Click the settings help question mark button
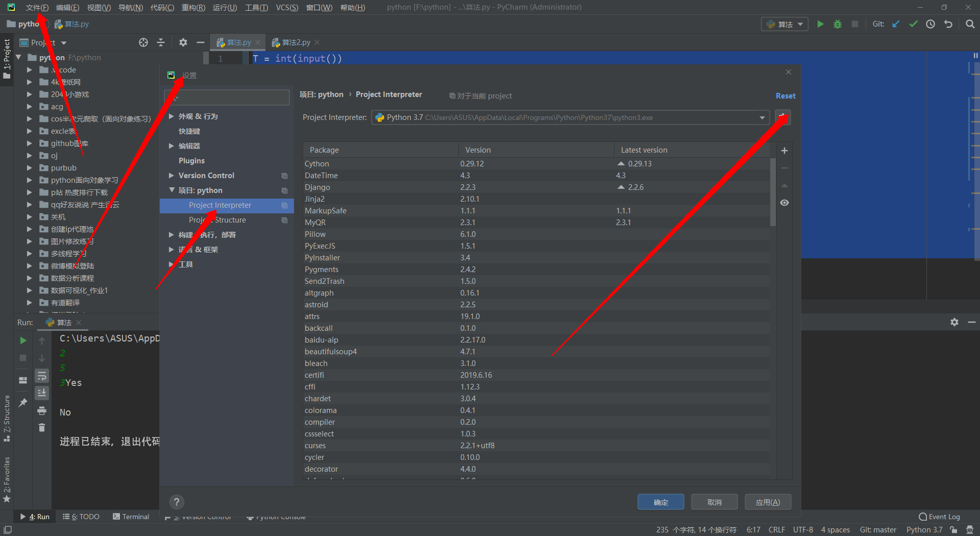Screen dimensions: 980x536 177,502
